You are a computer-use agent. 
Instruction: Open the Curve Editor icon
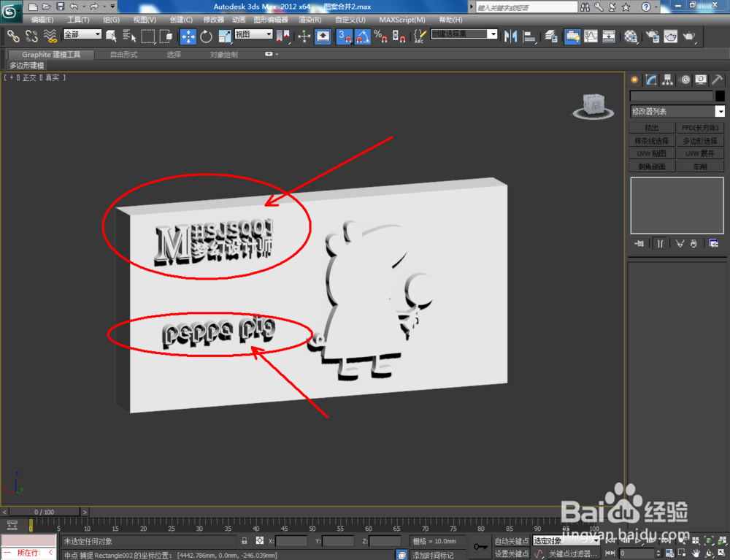pos(591,36)
